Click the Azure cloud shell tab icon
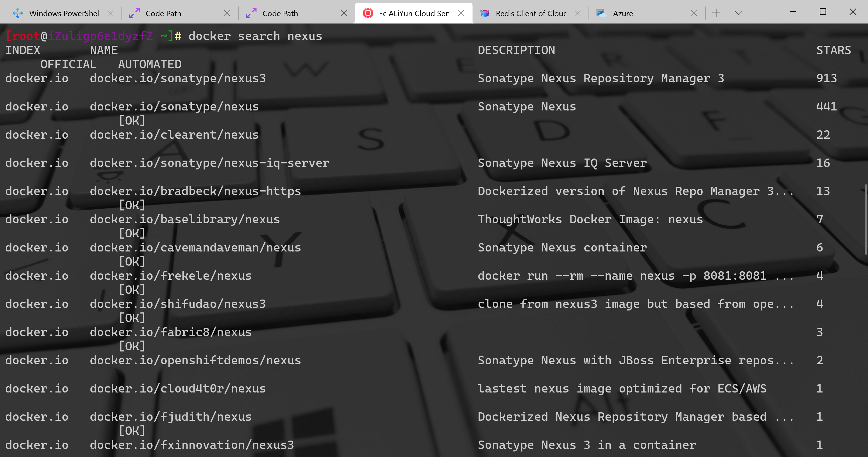868x457 pixels. pyautogui.click(x=602, y=13)
